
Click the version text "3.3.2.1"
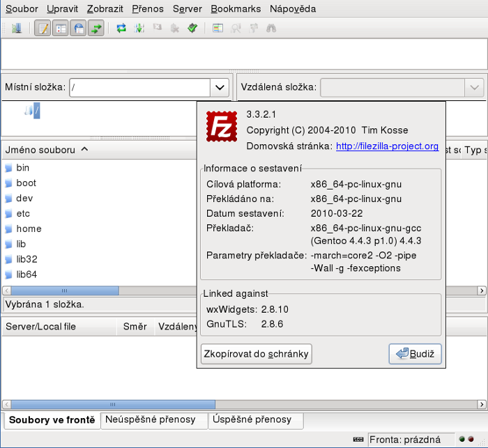point(261,114)
